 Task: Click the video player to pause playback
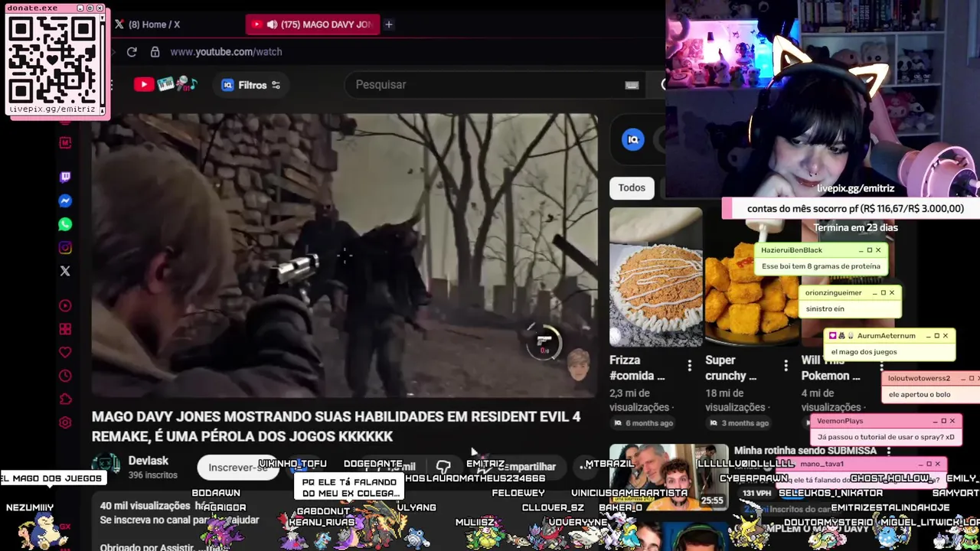coord(345,256)
